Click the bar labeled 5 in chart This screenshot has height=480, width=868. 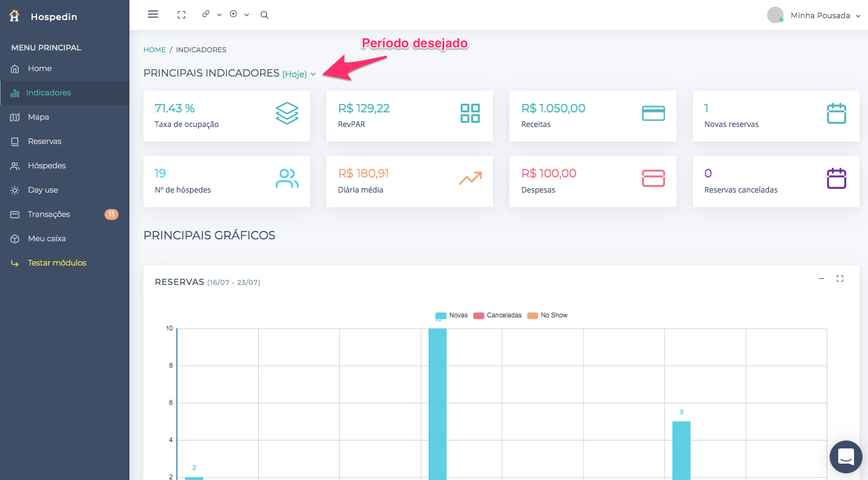click(681, 450)
